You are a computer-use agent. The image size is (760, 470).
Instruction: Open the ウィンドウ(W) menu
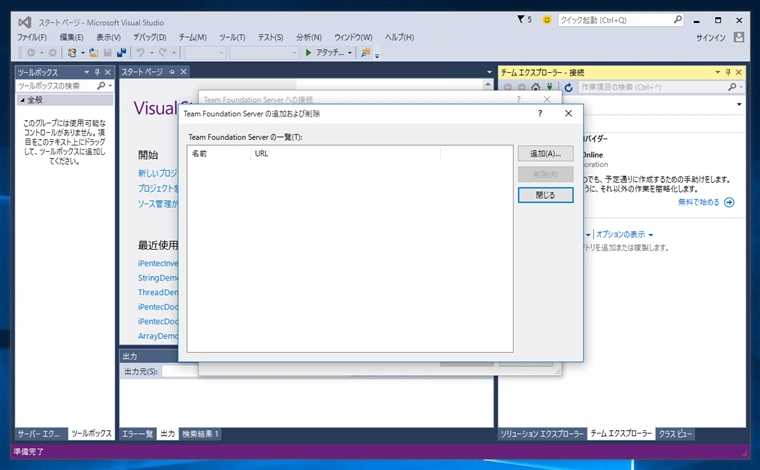pos(353,37)
